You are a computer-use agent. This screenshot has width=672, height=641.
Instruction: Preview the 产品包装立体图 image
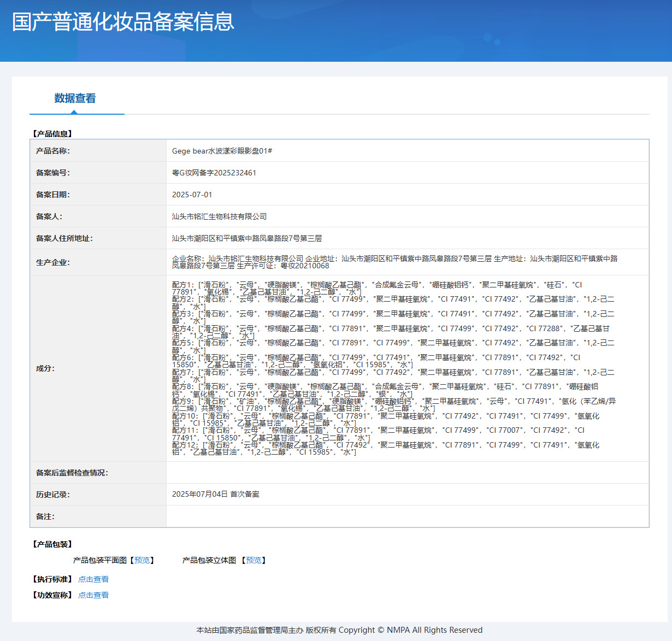254,560
